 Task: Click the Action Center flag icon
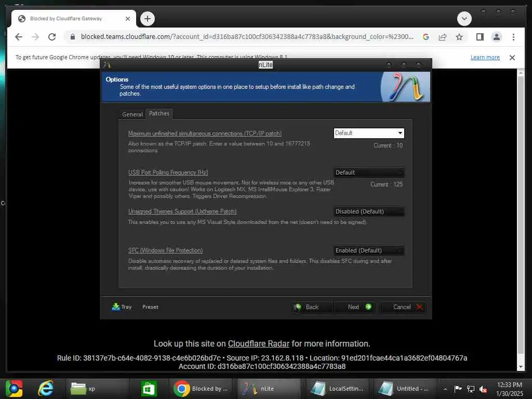tap(458, 389)
